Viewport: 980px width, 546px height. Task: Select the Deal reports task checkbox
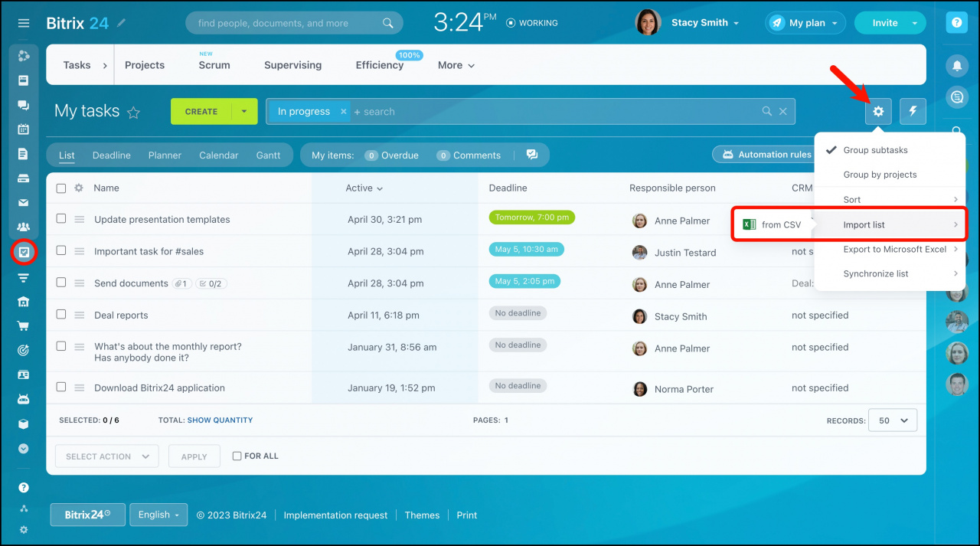(x=61, y=314)
